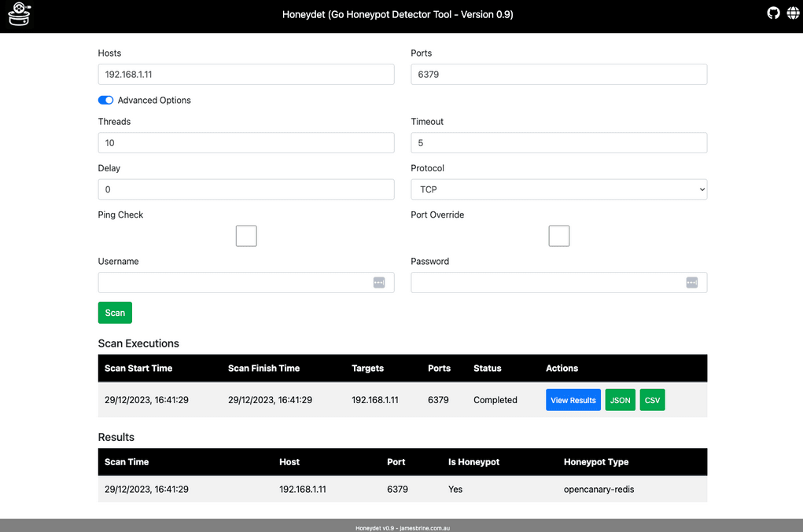Click the View Results button

pyautogui.click(x=573, y=400)
